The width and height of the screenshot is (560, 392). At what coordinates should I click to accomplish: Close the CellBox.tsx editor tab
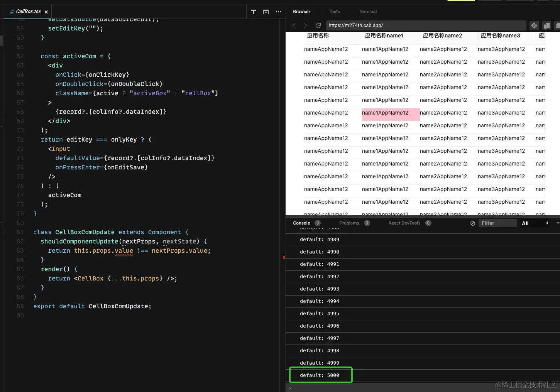46,12
